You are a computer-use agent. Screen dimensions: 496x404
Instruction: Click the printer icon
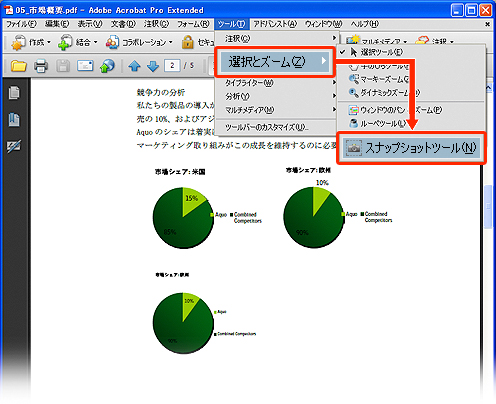click(41, 66)
